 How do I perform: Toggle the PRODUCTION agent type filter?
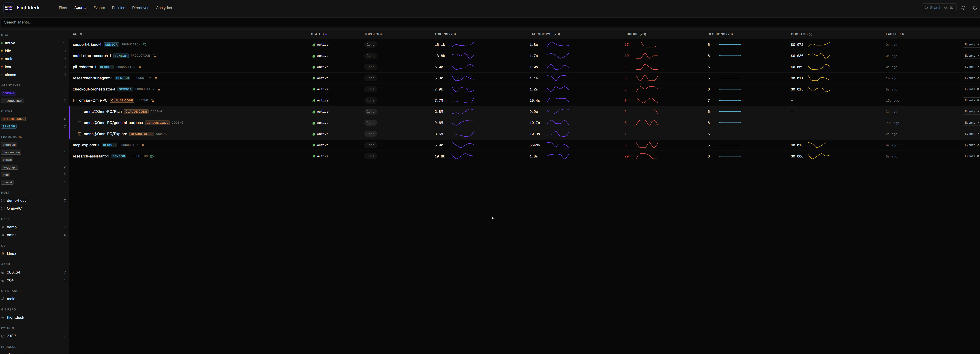point(13,101)
